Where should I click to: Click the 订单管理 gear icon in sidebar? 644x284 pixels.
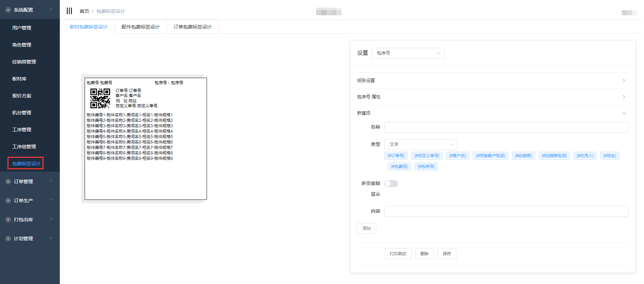pos(8,182)
